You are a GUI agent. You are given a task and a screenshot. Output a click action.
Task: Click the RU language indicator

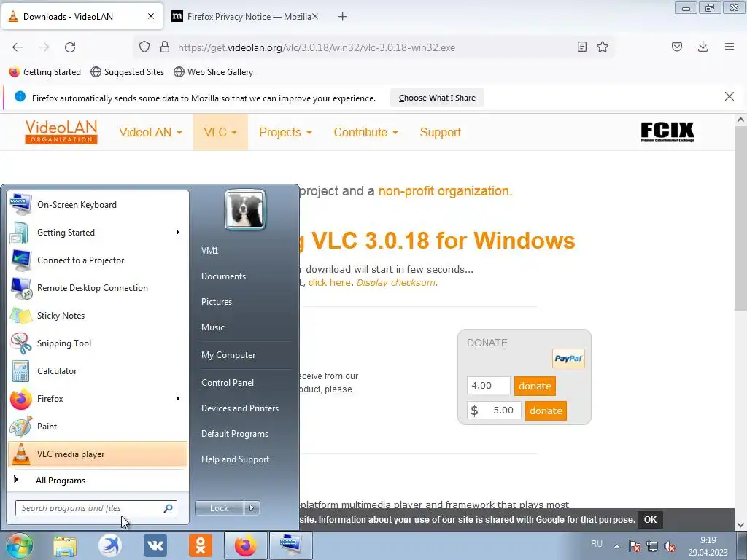point(597,544)
